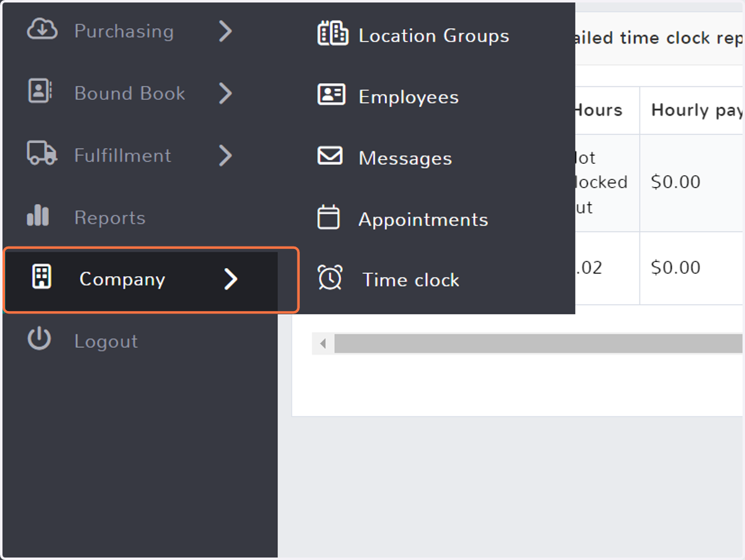
Task: Click the Employees ID card icon
Action: click(331, 95)
